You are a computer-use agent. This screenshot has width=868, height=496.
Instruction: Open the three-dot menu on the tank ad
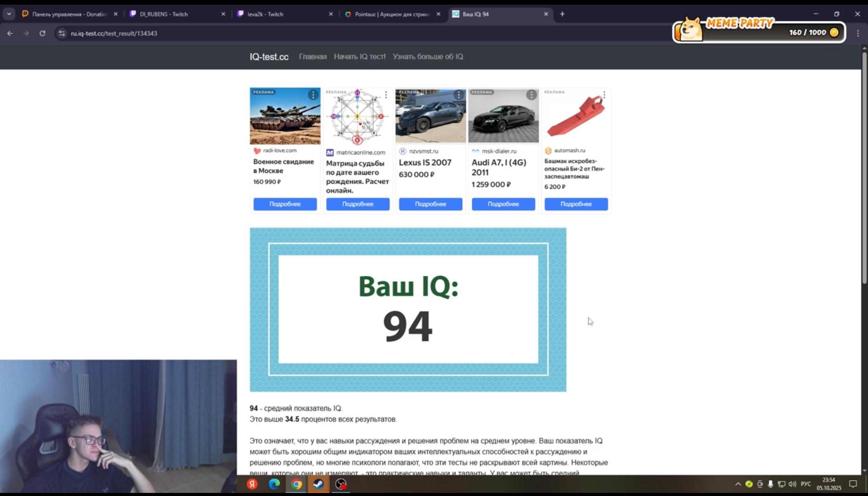click(313, 94)
